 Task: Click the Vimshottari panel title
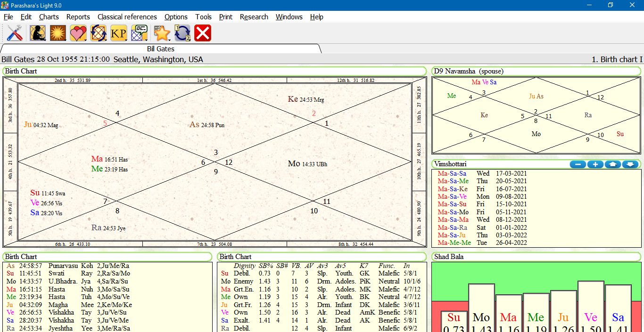pyautogui.click(x=450, y=164)
